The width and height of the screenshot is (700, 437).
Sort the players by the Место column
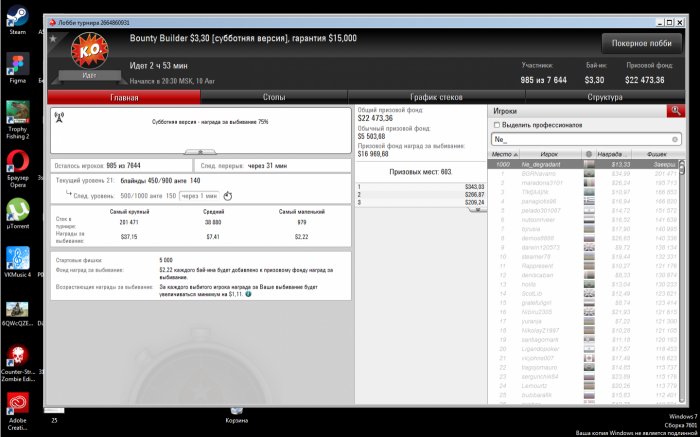502,154
